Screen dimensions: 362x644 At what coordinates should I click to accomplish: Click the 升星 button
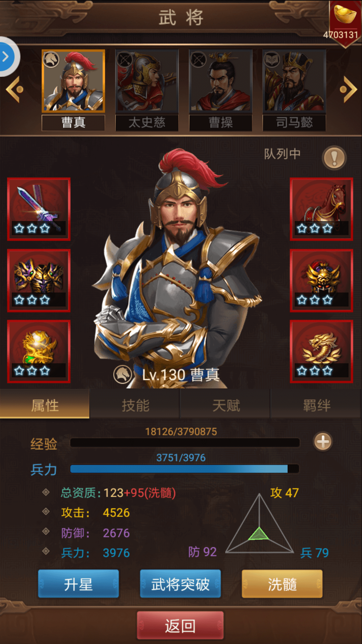click(x=78, y=584)
